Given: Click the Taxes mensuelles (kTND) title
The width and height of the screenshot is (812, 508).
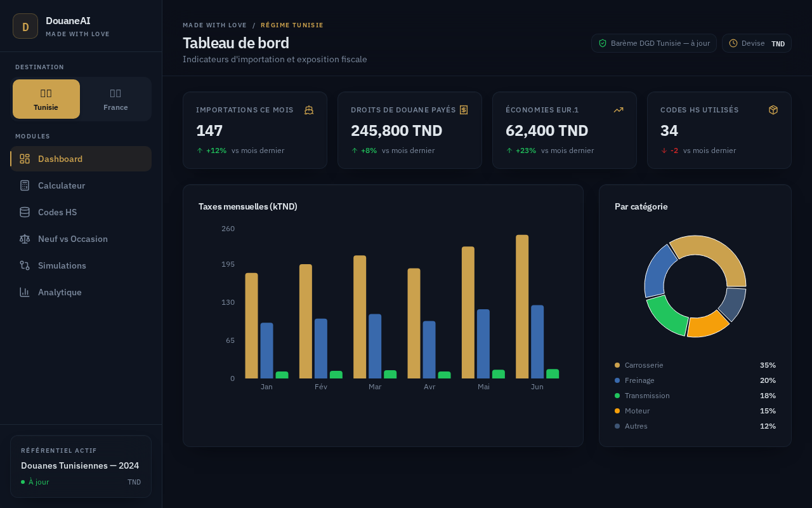Looking at the screenshot, I should pyautogui.click(x=248, y=206).
